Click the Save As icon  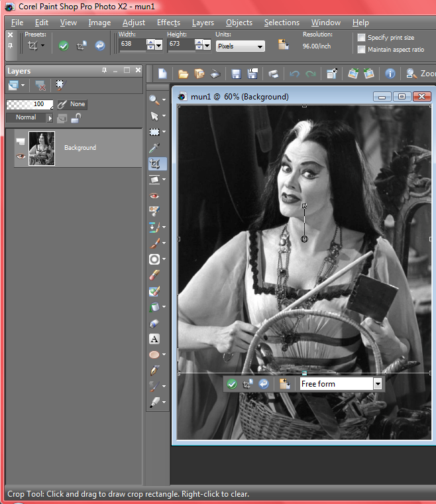click(x=252, y=74)
